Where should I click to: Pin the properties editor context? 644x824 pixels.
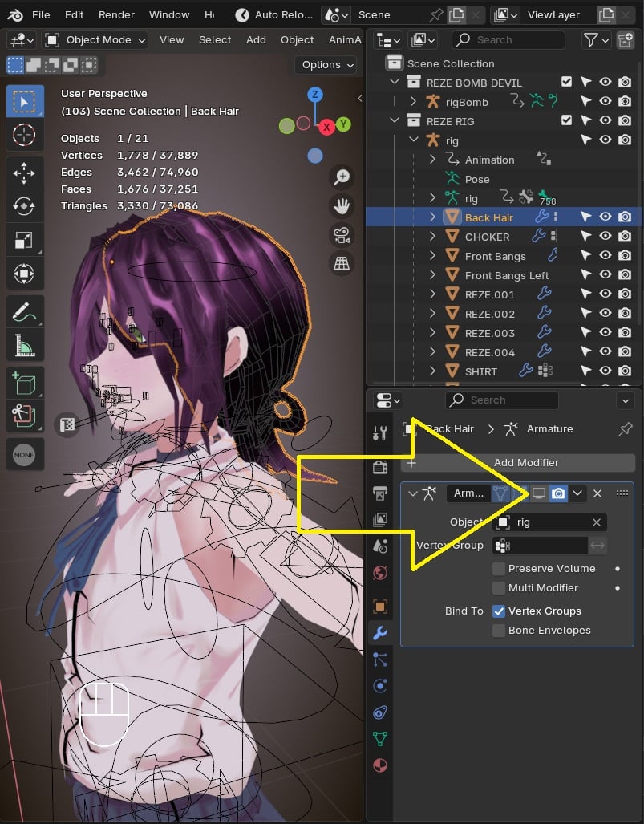[625, 428]
